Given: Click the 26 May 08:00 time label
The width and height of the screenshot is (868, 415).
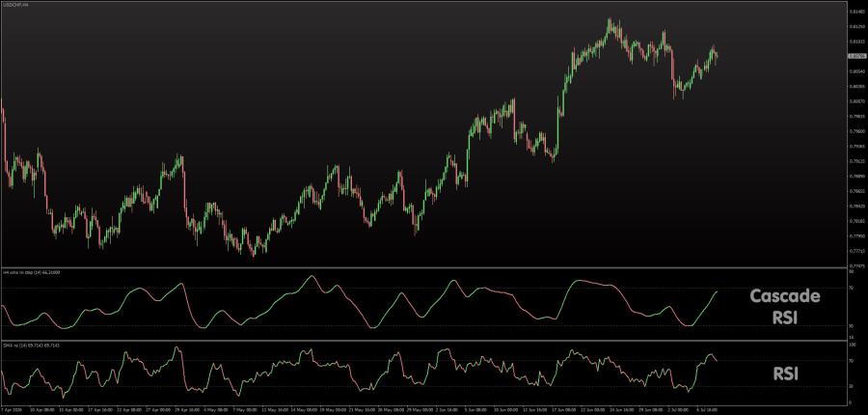Looking at the screenshot, I should tap(391, 410).
